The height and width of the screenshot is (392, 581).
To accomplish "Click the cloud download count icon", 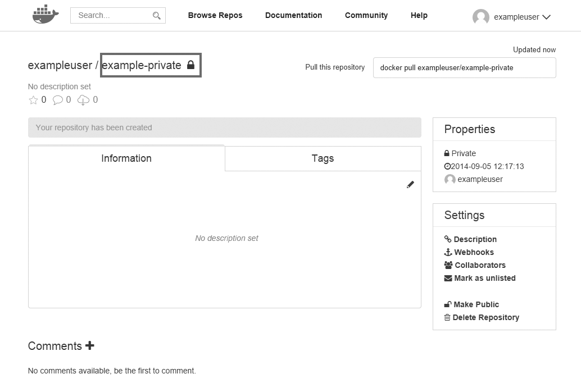I will [83, 100].
